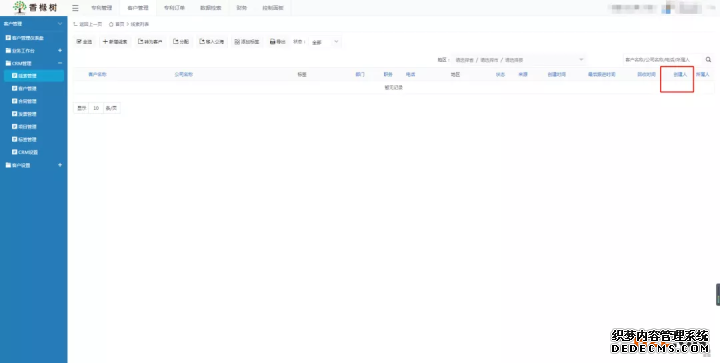Screen dimensions: 720x363
Task: Click the customer name search input field
Action: (x=663, y=60)
